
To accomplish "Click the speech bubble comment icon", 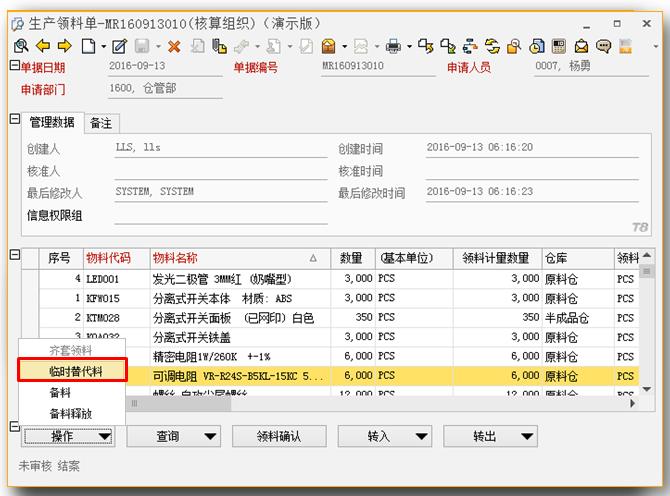I will click(603, 46).
